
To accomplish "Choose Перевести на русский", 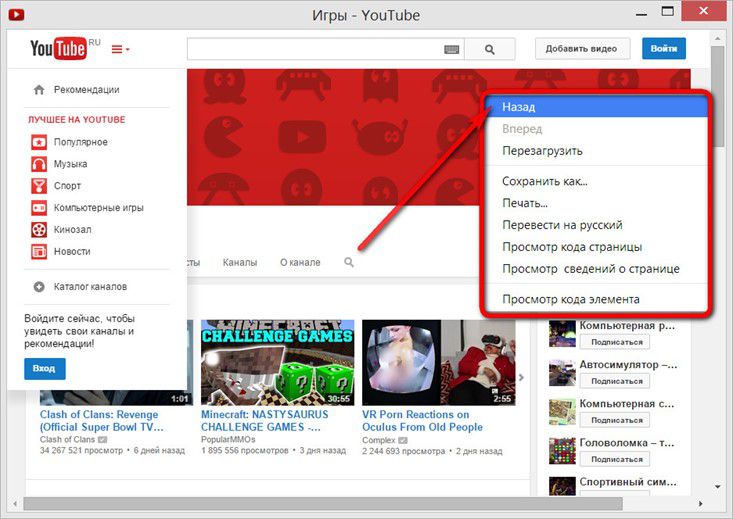I will click(597, 225).
